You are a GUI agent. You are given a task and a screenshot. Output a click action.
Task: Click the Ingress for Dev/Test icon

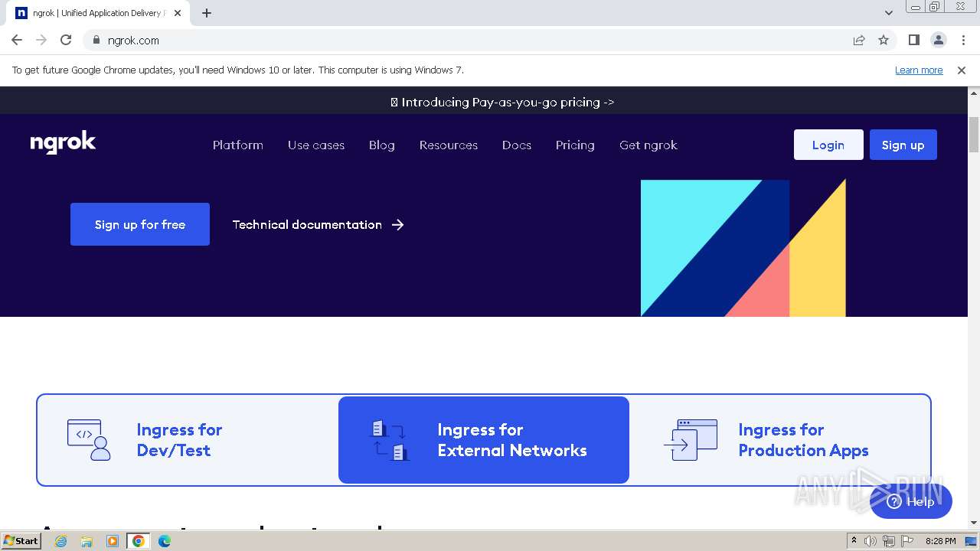pos(89,439)
